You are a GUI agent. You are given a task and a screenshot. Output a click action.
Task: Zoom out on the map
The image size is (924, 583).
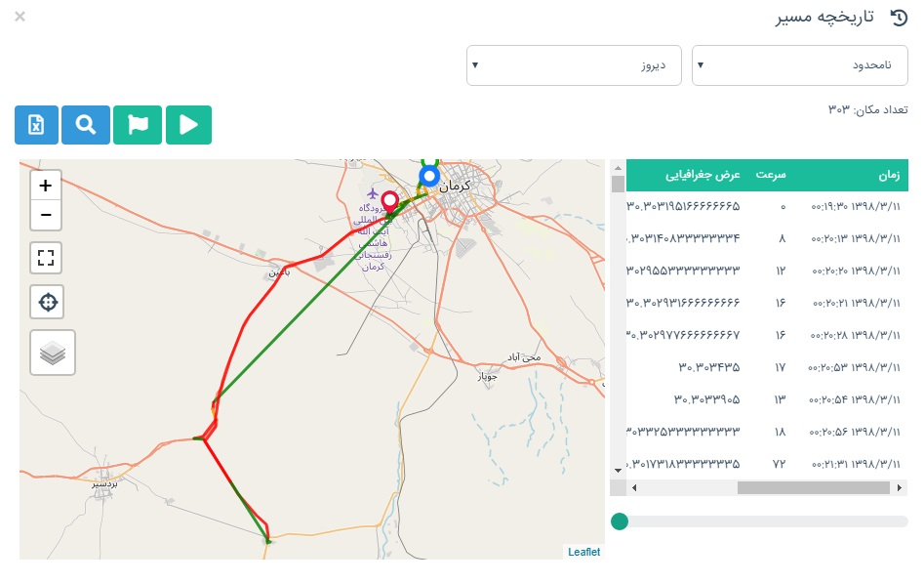[46, 214]
